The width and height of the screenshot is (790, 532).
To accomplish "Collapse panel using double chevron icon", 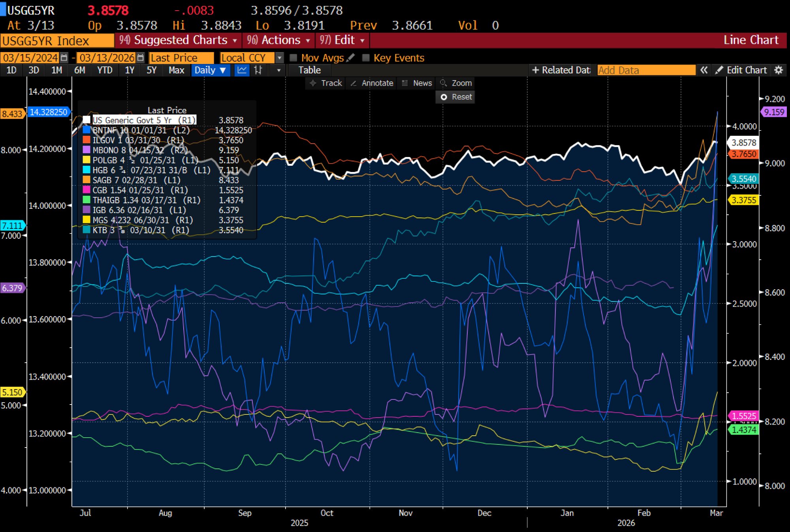I will [x=704, y=70].
